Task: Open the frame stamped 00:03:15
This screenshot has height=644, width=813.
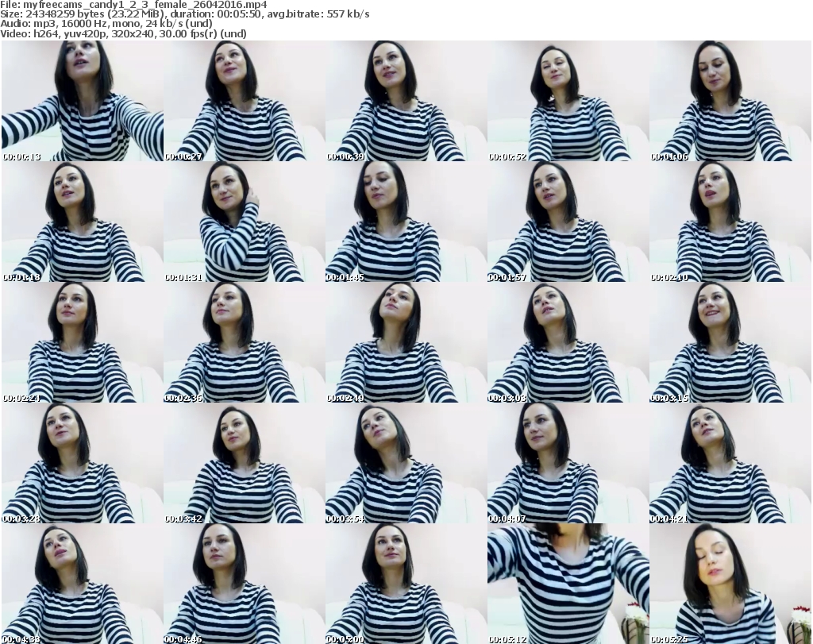Action: 730,342
